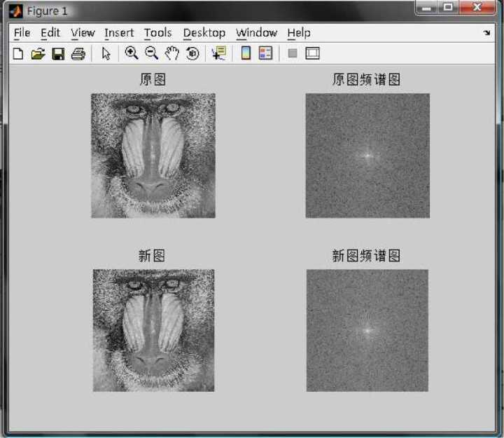Select the Rotate 3D tool
This screenshot has width=504, height=438.
(x=192, y=53)
